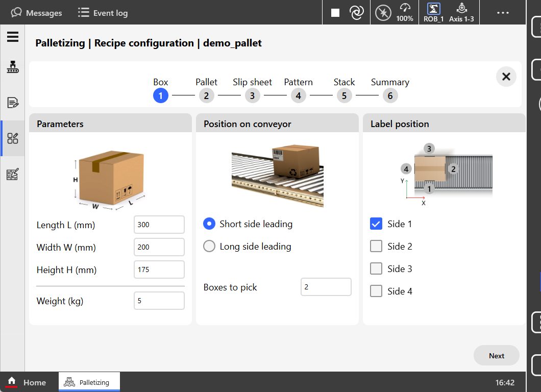Click the Length L input field
The width and height of the screenshot is (541, 392).
[159, 225]
